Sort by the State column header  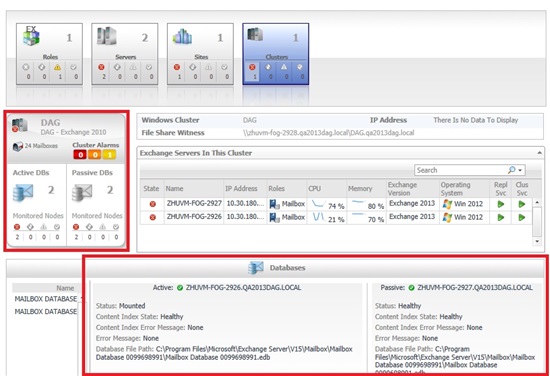pos(151,189)
